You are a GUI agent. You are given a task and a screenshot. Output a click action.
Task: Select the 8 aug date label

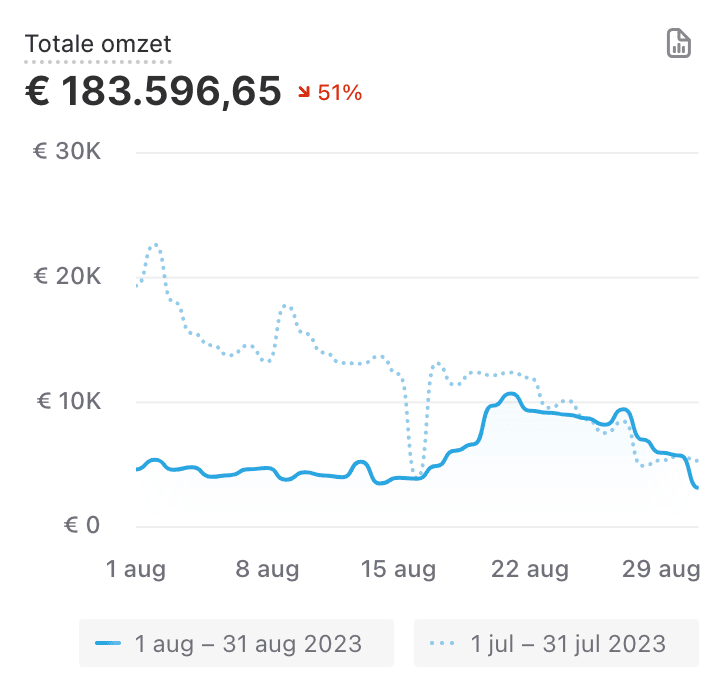(267, 570)
